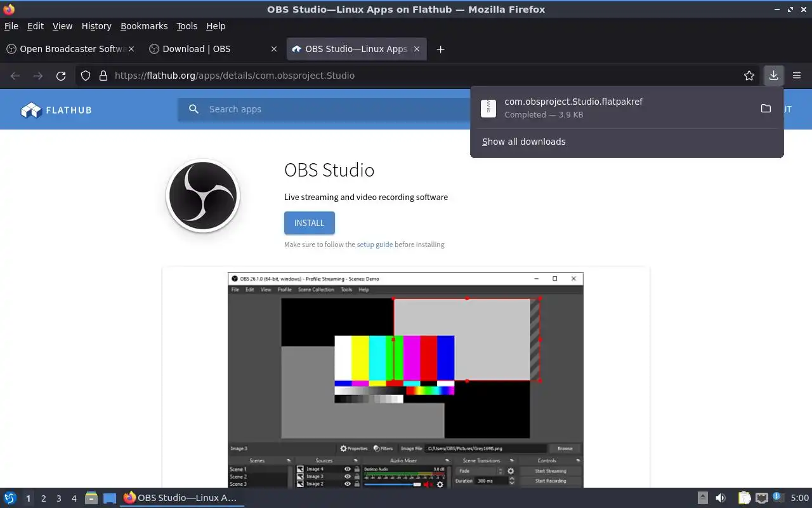Click the OBS Studio app logo

click(x=203, y=196)
